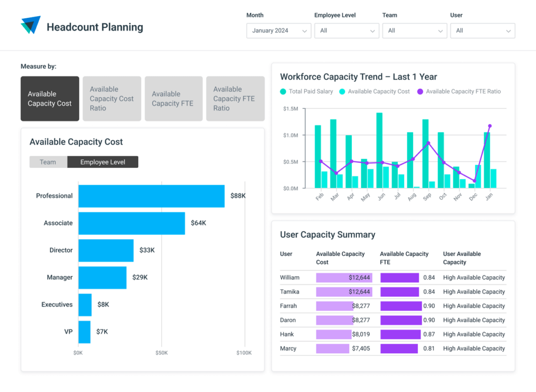Image resolution: width=536 pixels, height=392 pixels.
Task: Expand the Employee Level filter dropdown
Action: pos(347,31)
